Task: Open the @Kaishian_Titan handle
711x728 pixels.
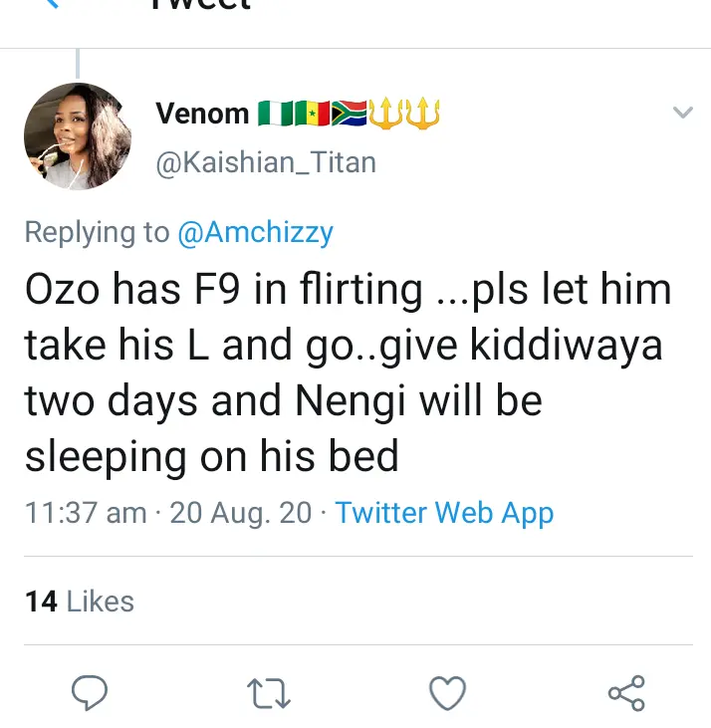Action: click(x=266, y=161)
